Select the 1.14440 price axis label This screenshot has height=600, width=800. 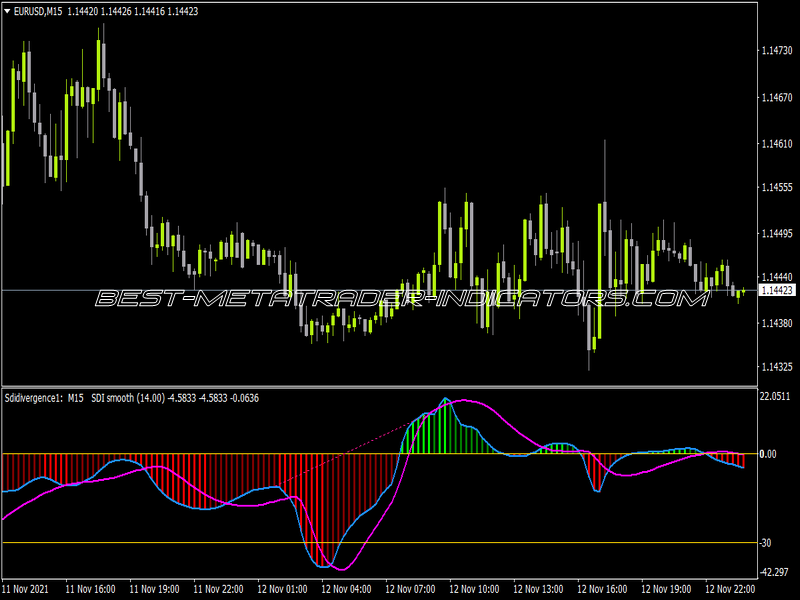777,277
